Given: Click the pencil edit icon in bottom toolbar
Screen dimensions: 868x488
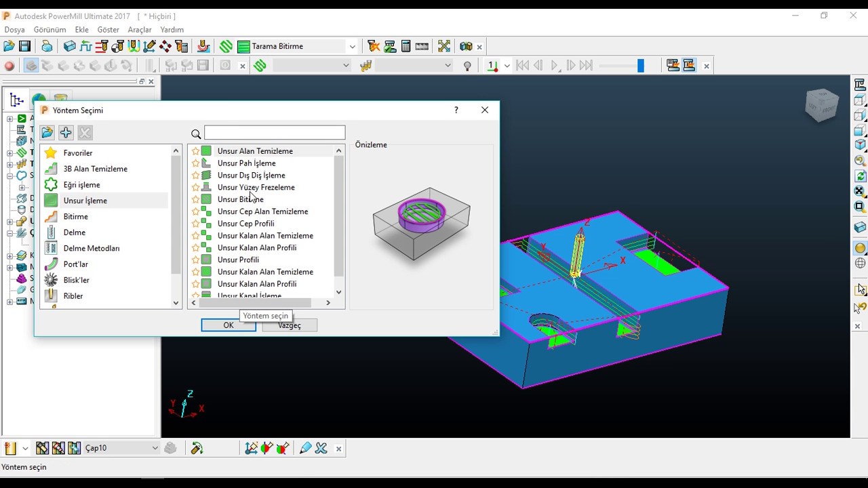Looking at the screenshot, I should 305,448.
